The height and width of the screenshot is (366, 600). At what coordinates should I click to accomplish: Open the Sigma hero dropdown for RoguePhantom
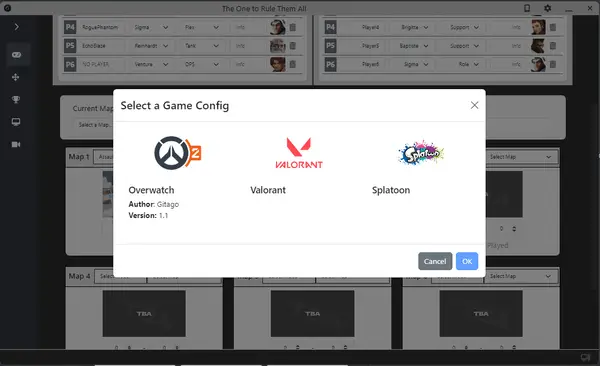(151, 27)
